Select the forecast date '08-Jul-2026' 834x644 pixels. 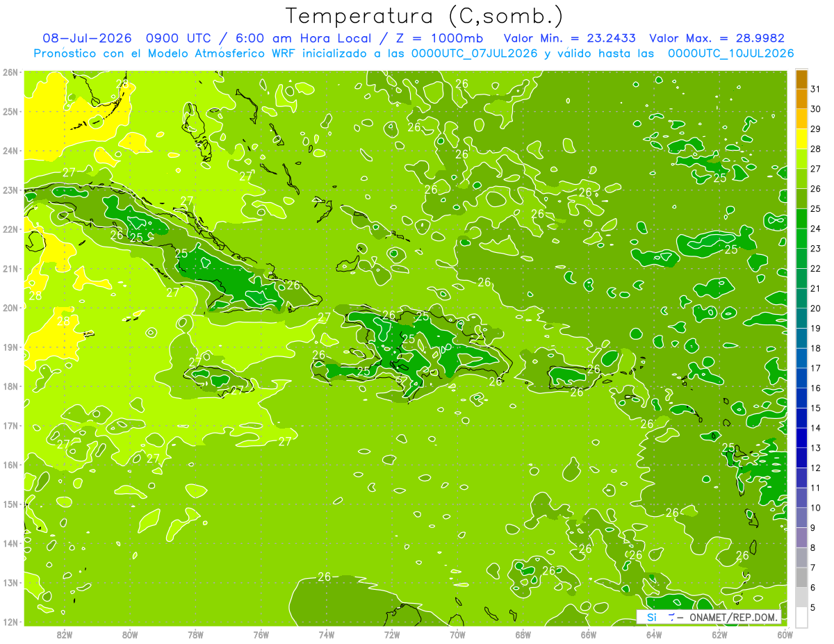86,38
